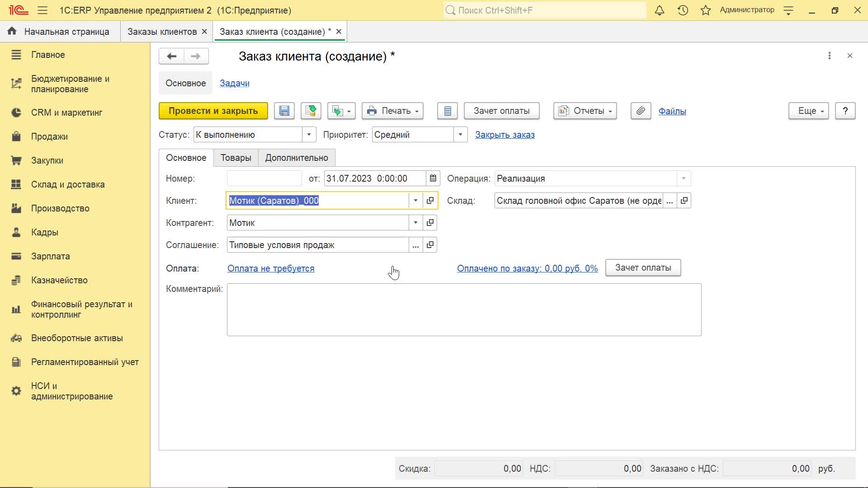The image size is (868, 488).
Task: Open the Главное section
Action: point(48,55)
